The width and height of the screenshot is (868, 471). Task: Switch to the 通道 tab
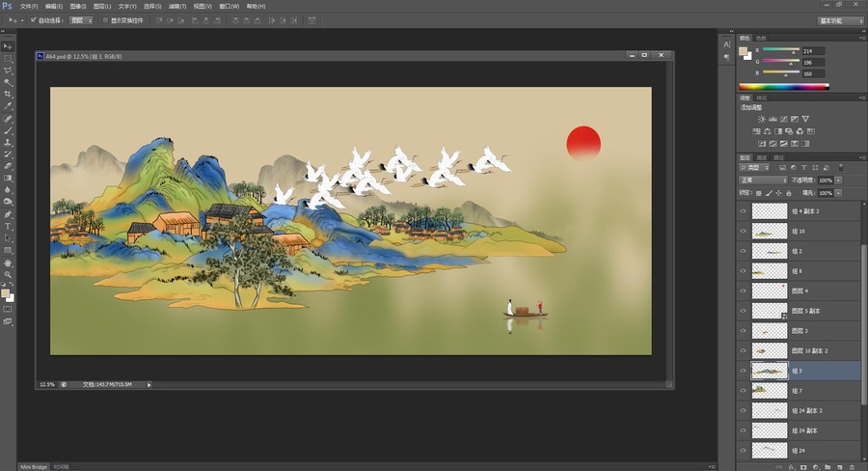[762, 157]
